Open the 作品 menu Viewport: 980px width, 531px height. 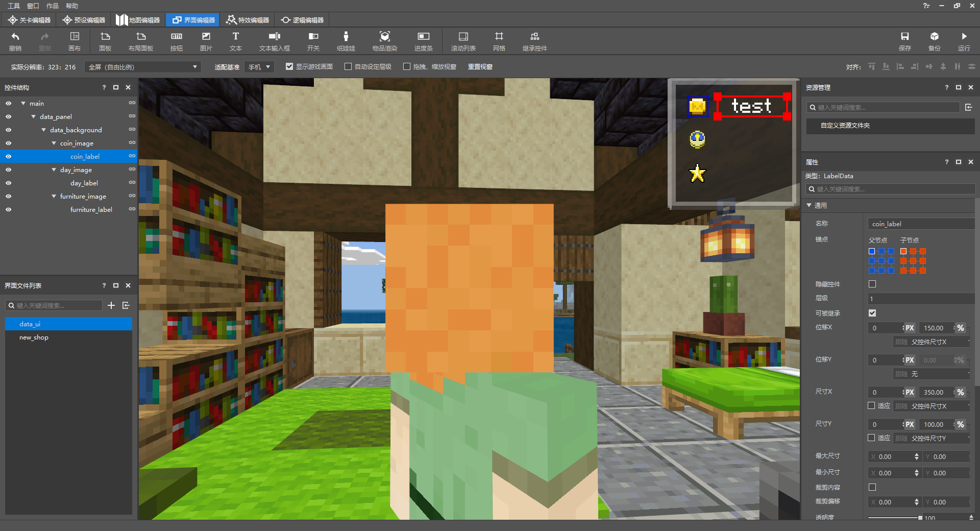(53, 6)
